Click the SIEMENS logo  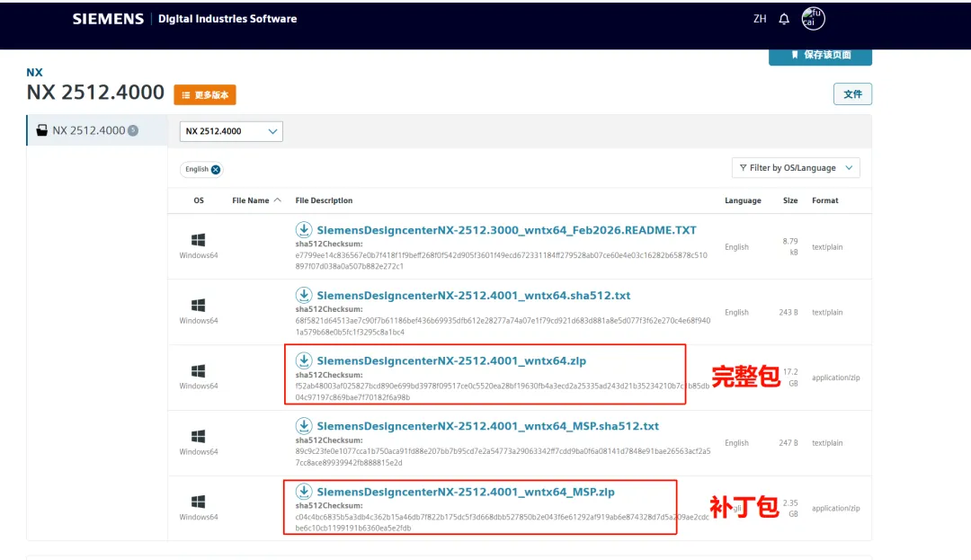point(108,19)
